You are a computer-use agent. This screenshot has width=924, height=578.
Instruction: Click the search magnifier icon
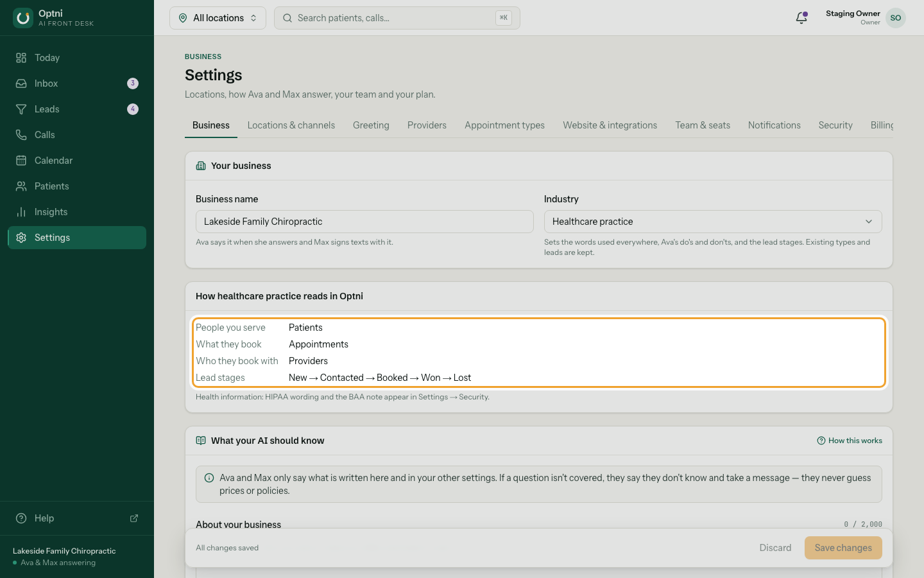287,18
